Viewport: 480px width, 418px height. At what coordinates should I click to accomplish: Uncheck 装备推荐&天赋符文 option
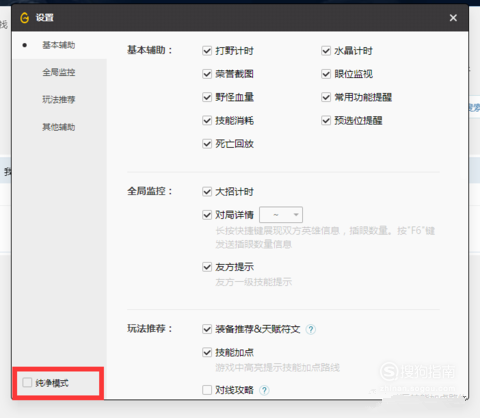[x=207, y=329]
